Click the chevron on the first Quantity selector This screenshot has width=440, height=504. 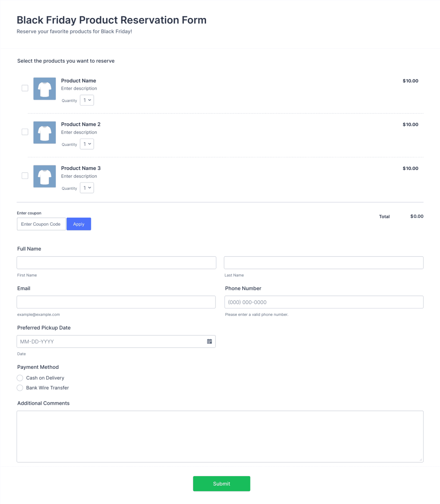pos(89,100)
